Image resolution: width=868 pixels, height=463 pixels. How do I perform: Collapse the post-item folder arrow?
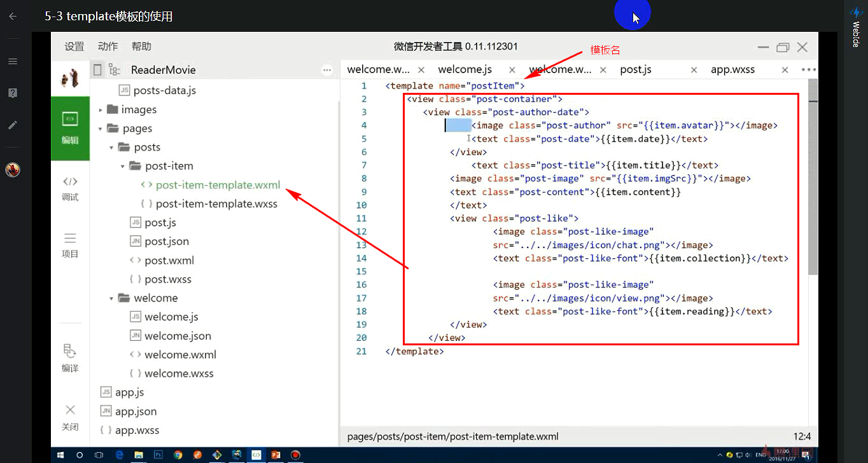click(x=123, y=166)
